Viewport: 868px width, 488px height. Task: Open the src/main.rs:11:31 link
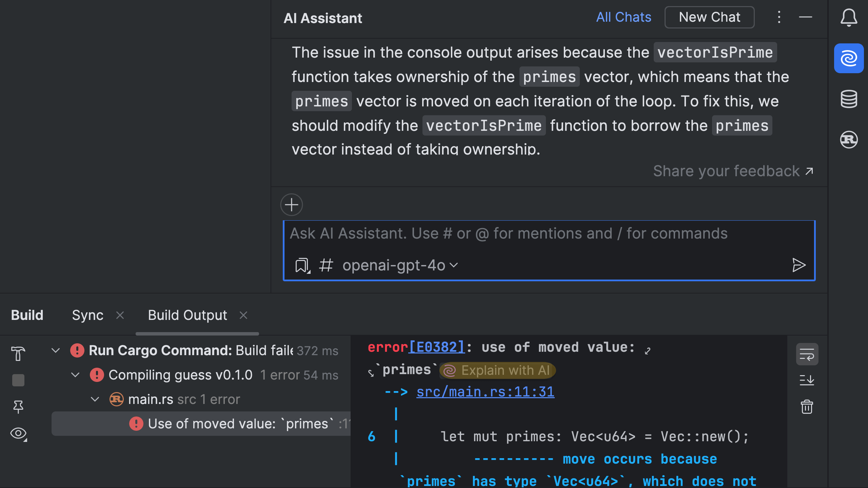[485, 392]
